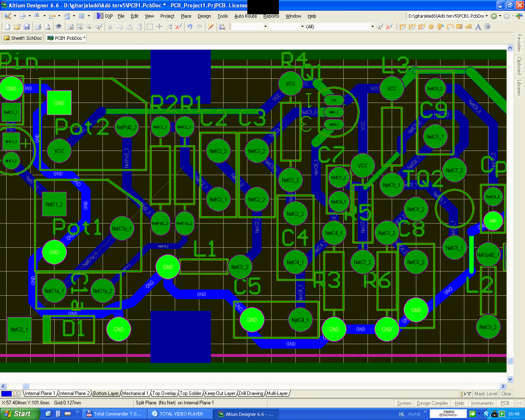The image size is (525, 420).
Task: Click the Cross Probe tool icon
Action: 210,27
